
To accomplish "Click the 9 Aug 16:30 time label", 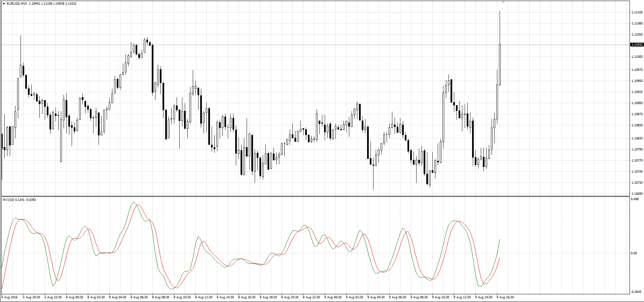I will [505, 297].
